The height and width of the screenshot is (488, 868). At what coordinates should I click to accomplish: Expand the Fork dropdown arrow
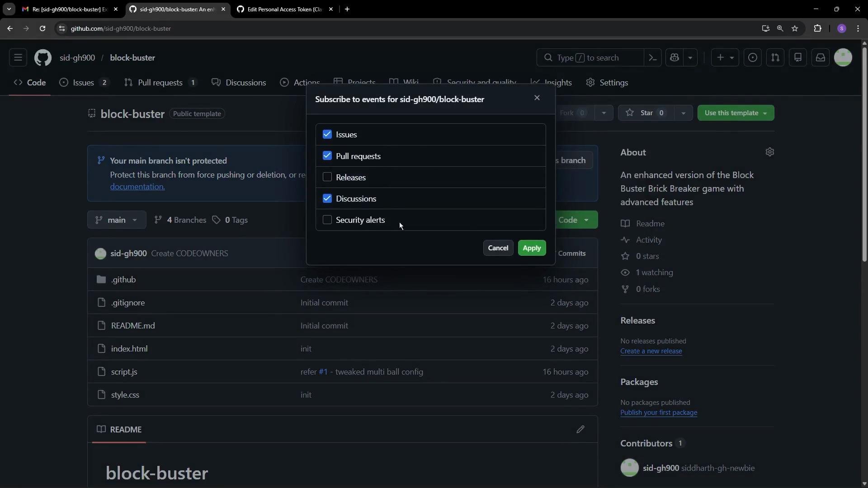(604, 113)
